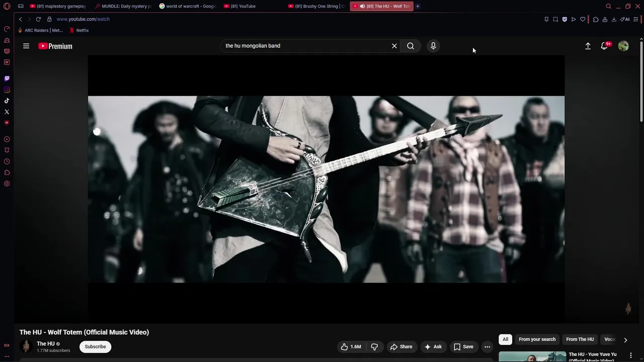Open X (Twitter) from the sidebar
This screenshot has width=644, height=362.
pyautogui.click(x=7, y=112)
